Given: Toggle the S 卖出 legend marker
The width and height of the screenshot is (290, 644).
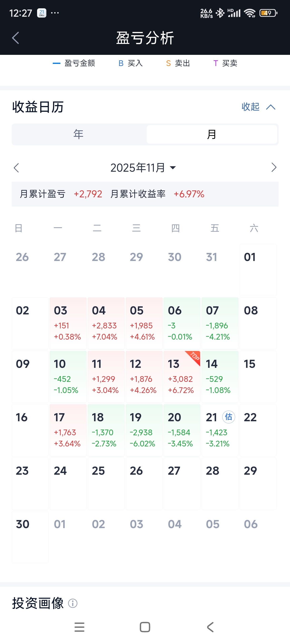Looking at the screenshot, I should coord(178,63).
